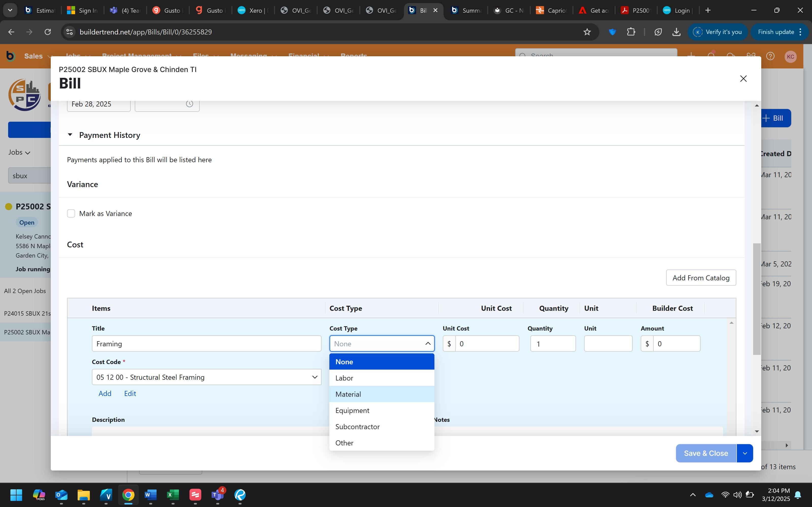Choose Subcontractor cost type option
This screenshot has width=812, height=507.
[x=357, y=427]
